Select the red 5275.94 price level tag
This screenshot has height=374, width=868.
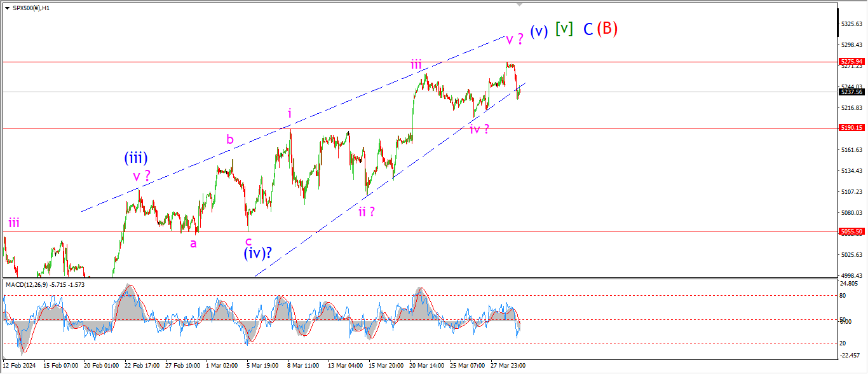point(851,62)
